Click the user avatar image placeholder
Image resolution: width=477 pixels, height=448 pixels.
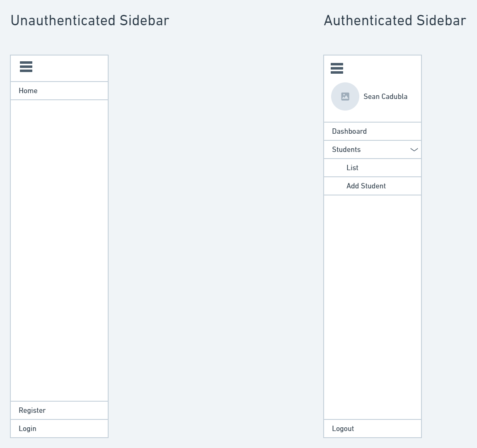(x=345, y=96)
